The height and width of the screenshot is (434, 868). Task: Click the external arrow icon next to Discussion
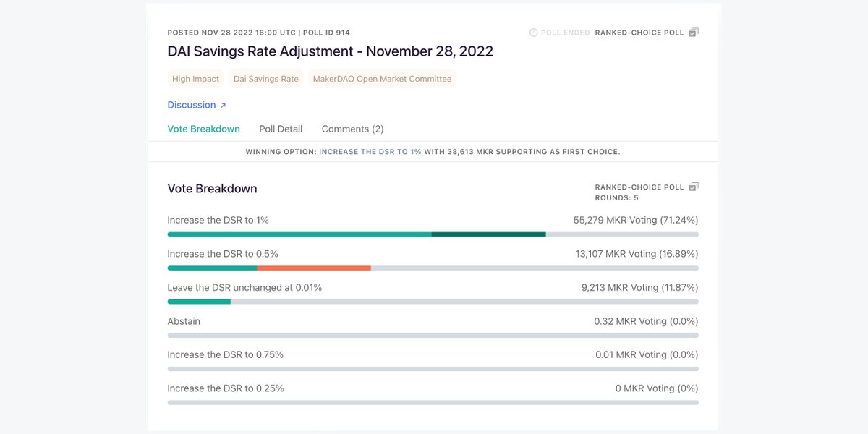tap(223, 106)
